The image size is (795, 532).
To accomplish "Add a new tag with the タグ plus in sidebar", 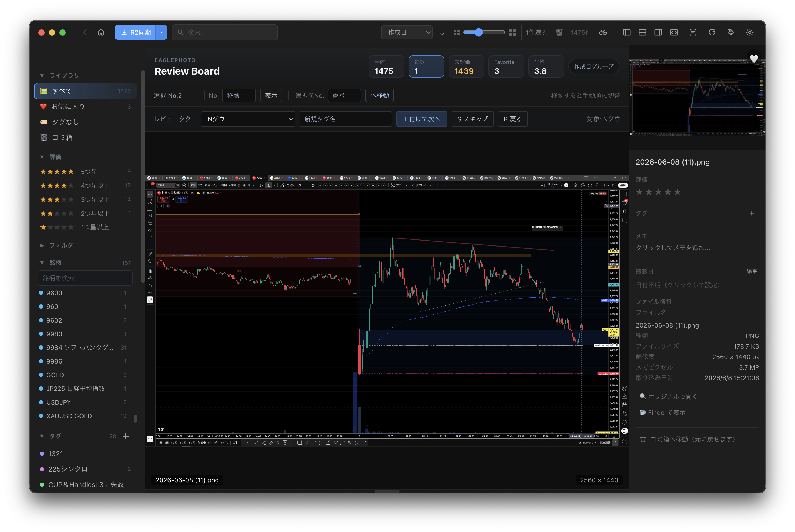I will pyautogui.click(x=126, y=436).
